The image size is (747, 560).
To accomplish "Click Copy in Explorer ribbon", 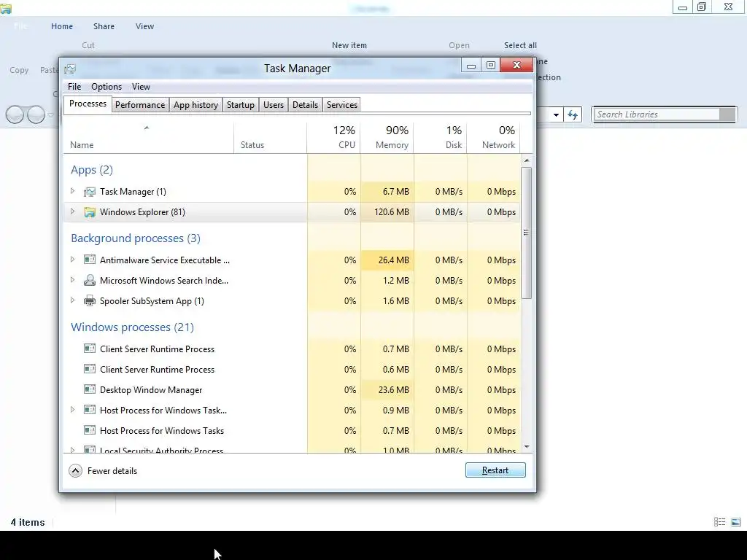I will click(19, 70).
